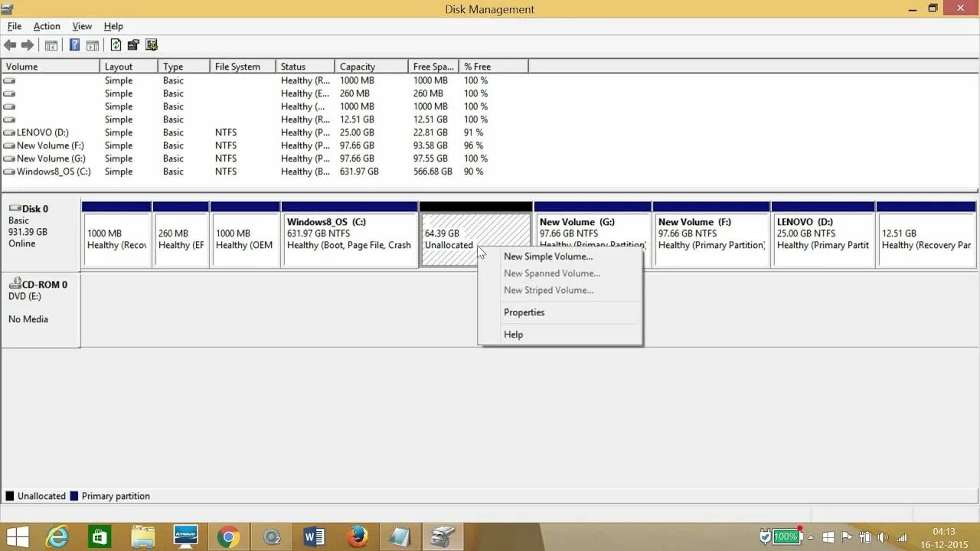The image size is (980, 551).
Task: Click the Refresh toolbar icon
Action: tap(116, 45)
